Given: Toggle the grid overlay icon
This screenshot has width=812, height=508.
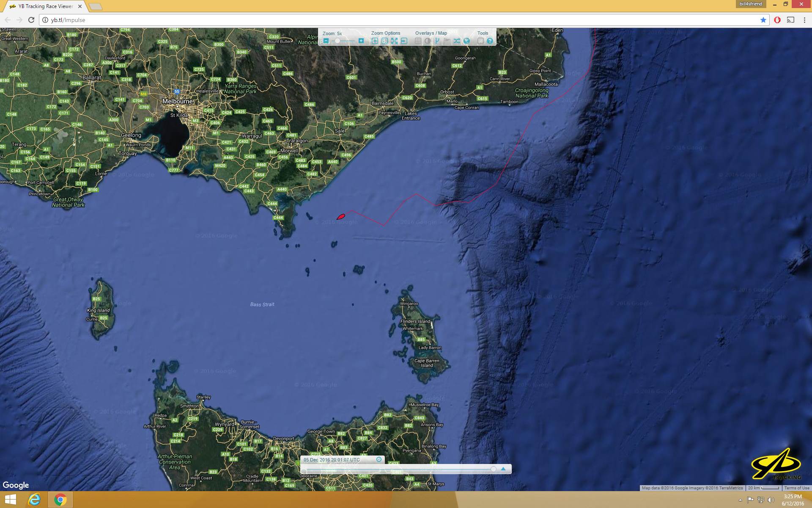Looking at the screenshot, I should coord(418,41).
